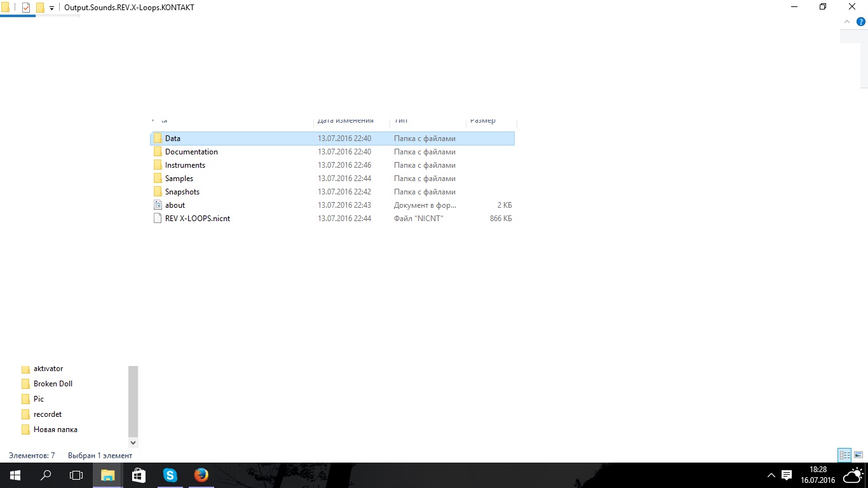Viewport: 868px width, 488px height.
Task: Open aktivator folder in navigation pane
Action: tap(48, 369)
